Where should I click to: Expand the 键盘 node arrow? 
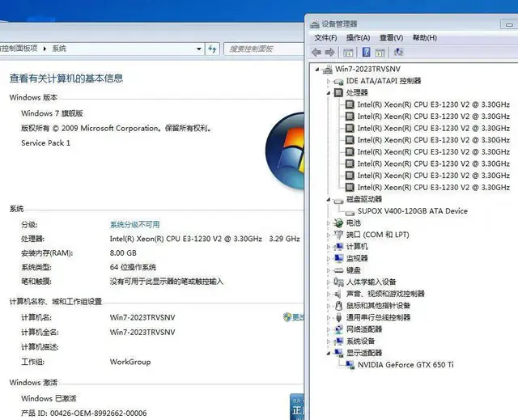(x=329, y=270)
